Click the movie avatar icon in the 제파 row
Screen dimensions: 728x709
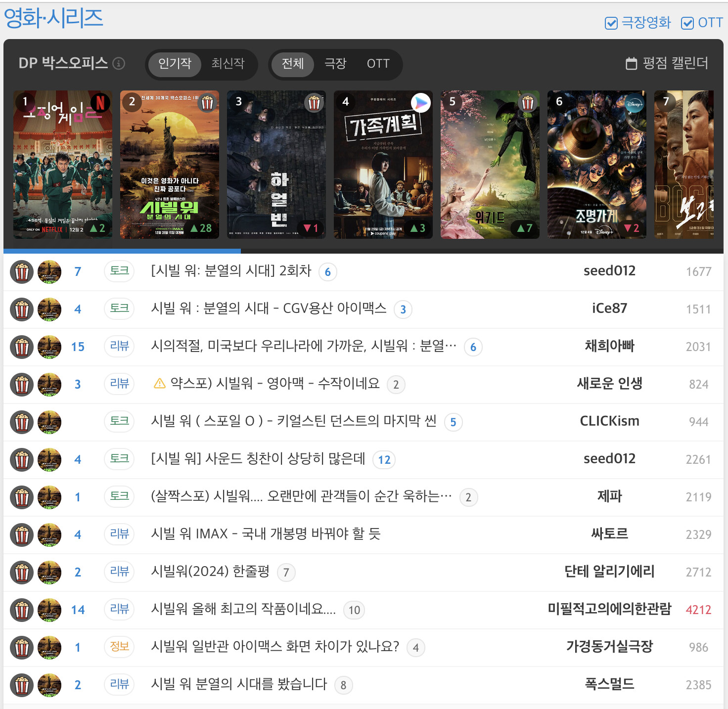[49, 497]
